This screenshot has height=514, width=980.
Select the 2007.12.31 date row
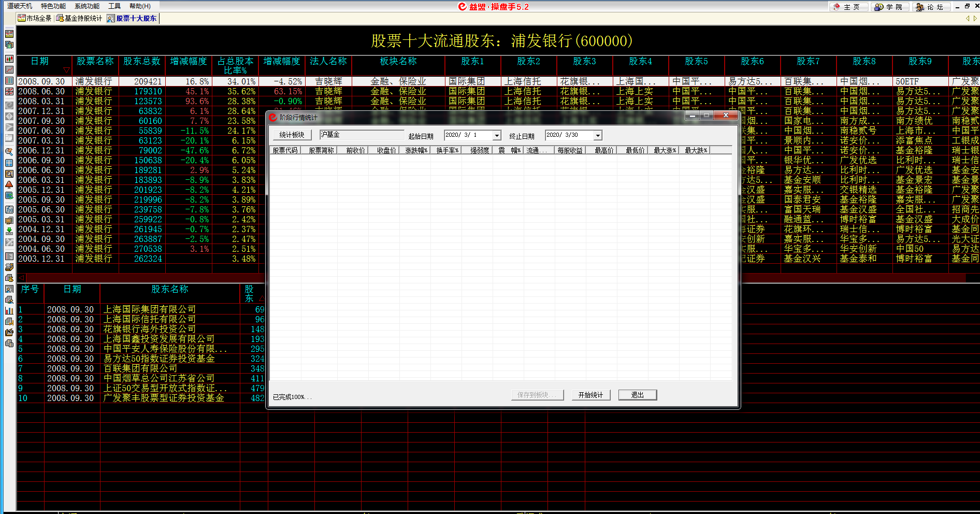(41, 111)
